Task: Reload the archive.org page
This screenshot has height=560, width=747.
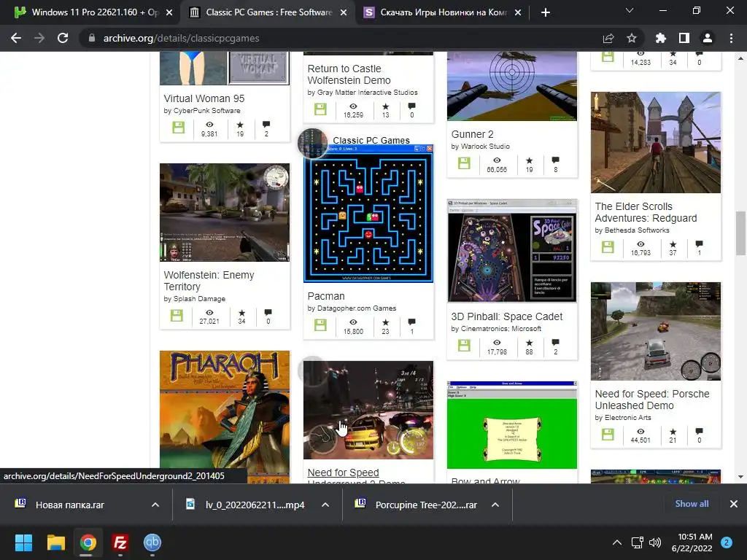Action: (63, 38)
